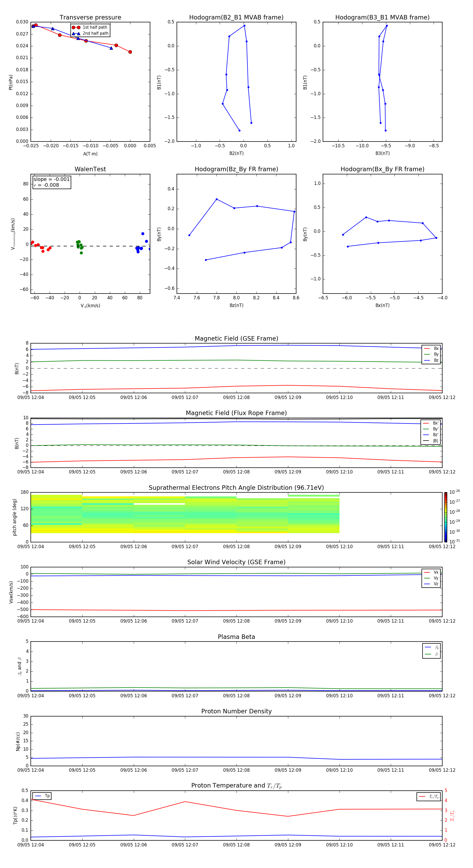
Task: Click the 'Hodogram(Bz_By FR frame)' title
Action: 236,169
